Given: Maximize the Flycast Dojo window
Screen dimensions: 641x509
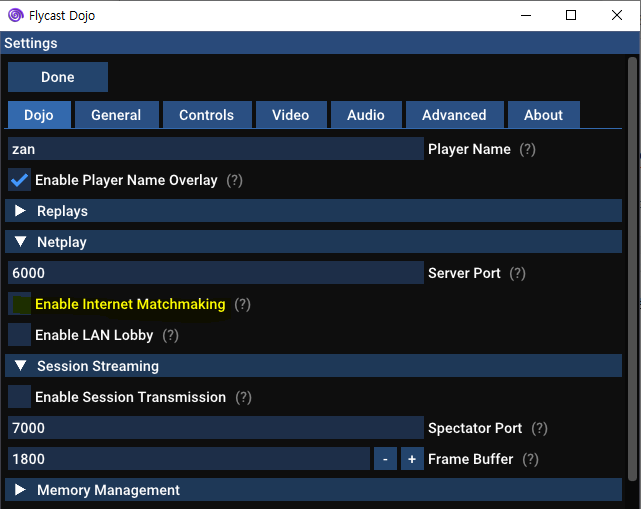Looking at the screenshot, I should click(x=571, y=16).
